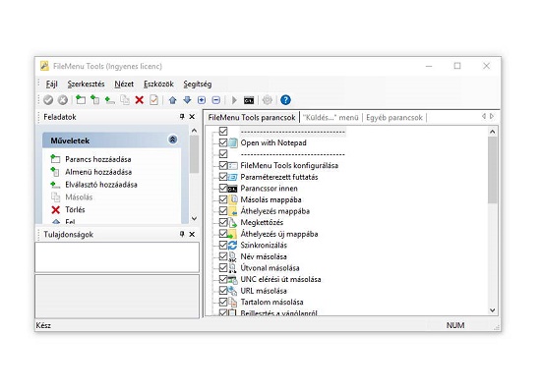Click the Feladatok panel scrollbar thumb

[194, 154]
